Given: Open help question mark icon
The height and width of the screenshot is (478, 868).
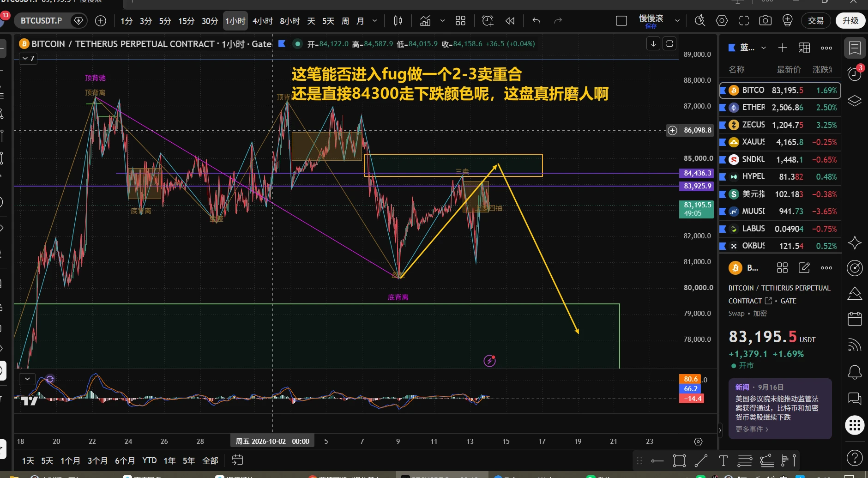Looking at the screenshot, I should point(855,458).
